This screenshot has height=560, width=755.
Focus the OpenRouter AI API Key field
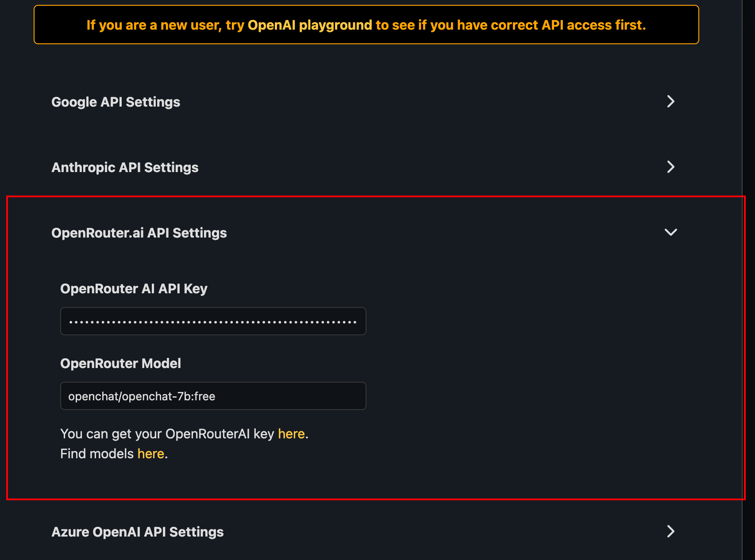(213, 322)
